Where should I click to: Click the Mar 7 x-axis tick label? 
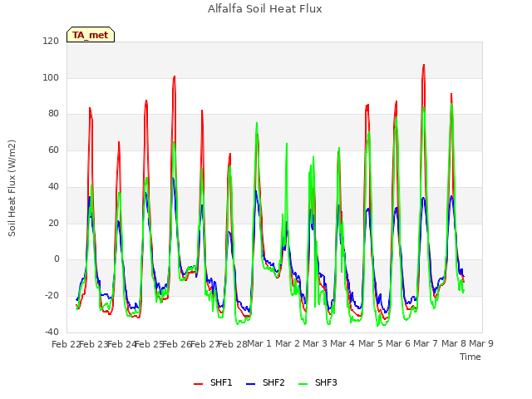pyautogui.click(x=426, y=343)
